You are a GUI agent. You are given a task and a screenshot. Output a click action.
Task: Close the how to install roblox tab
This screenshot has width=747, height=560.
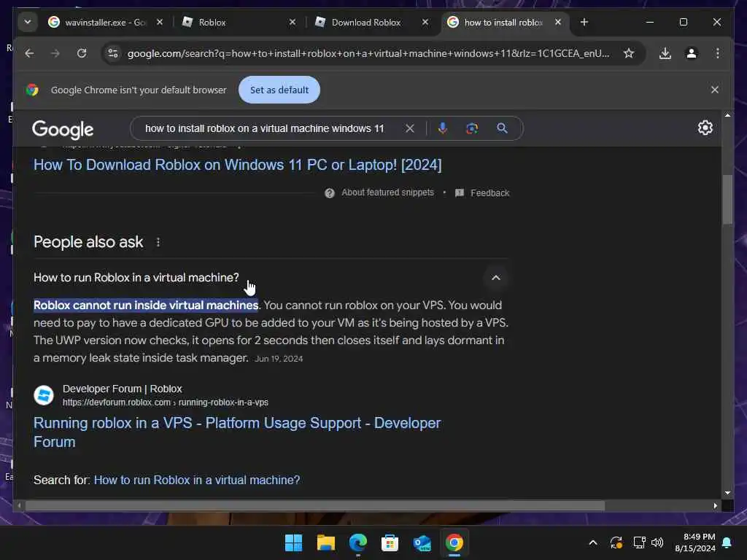click(x=558, y=23)
